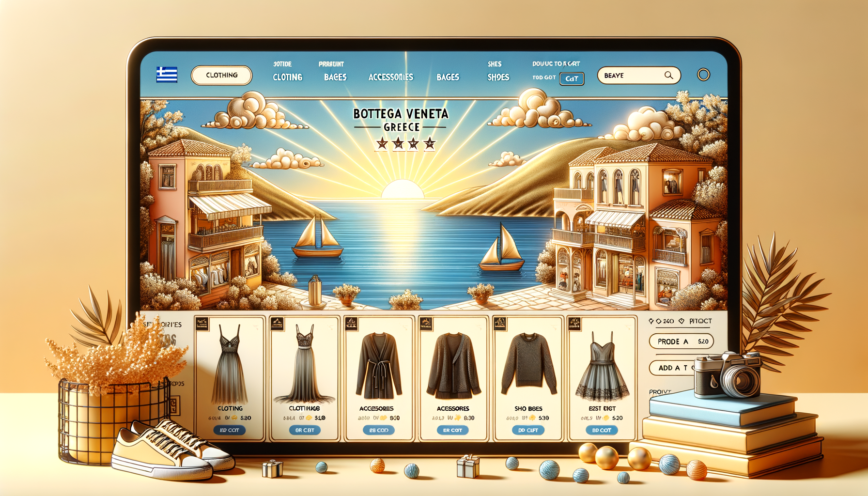Open the BAGES item right of ACCESSORIES
The image size is (868, 496).
click(448, 77)
